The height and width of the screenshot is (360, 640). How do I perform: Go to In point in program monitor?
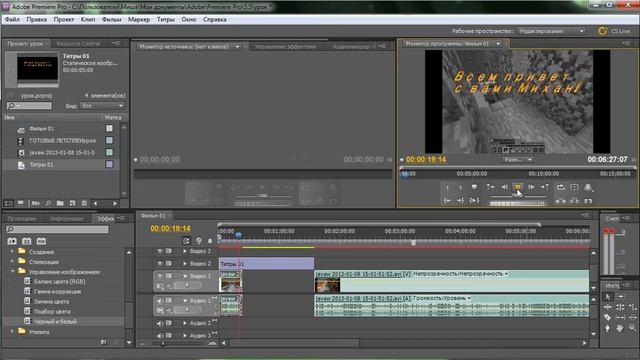point(448,200)
